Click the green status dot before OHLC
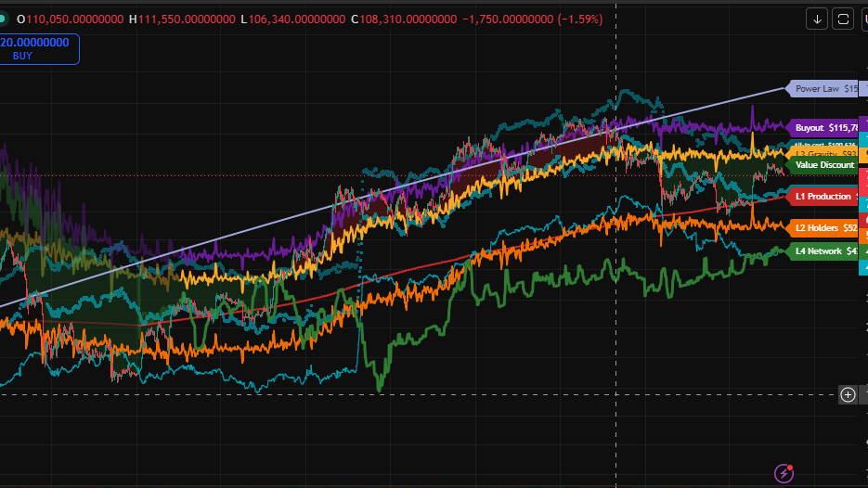 point(3,19)
